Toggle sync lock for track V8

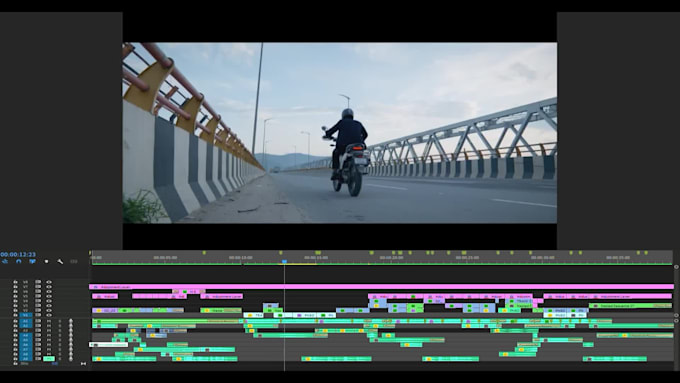tap(38, 282)
